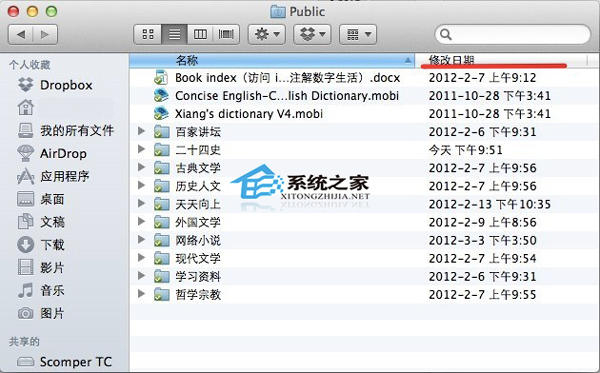Open the home folder icon in sidebar
The image size is (600, 373).
coord(26,108)
